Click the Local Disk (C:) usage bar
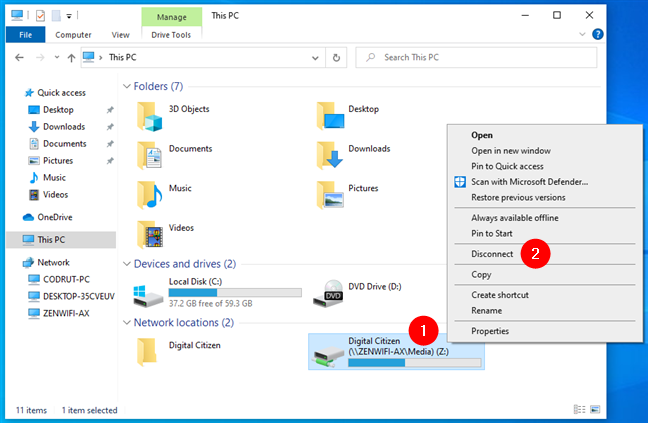648x423 pixels. 235,293
